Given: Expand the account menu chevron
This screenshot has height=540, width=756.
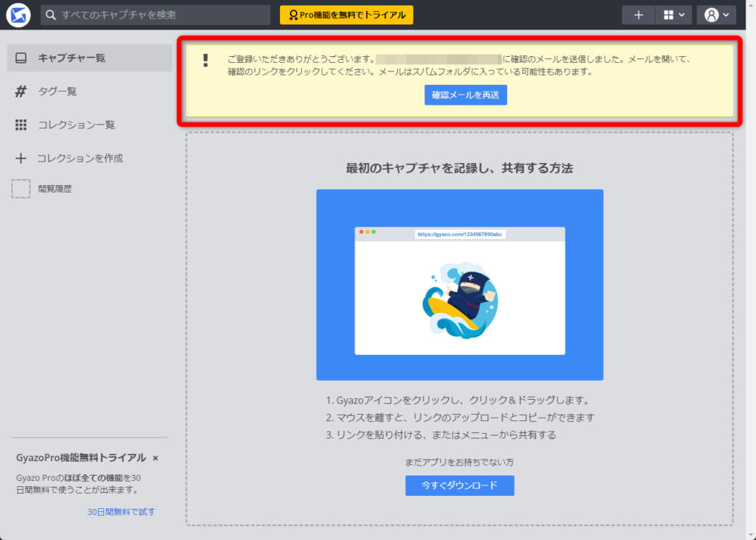Looking at the screenshot, I should click(725, 14).
